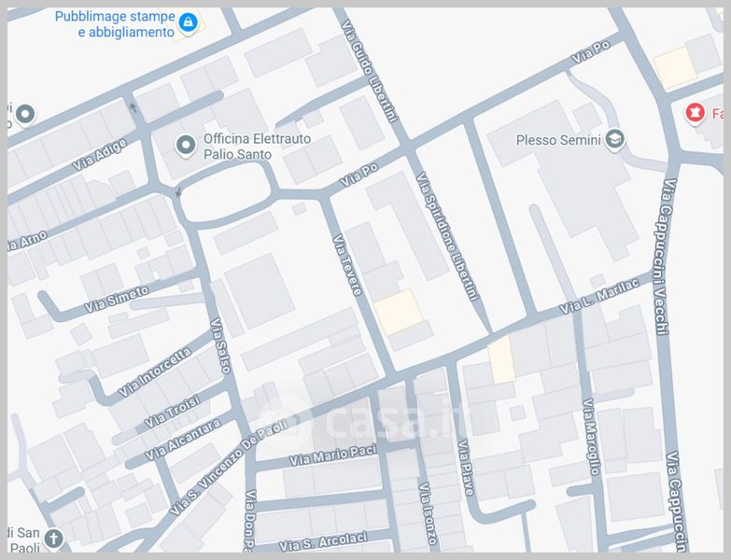Select the Via Mario Paci street label
Screen dimensions: 731x560
332,455
